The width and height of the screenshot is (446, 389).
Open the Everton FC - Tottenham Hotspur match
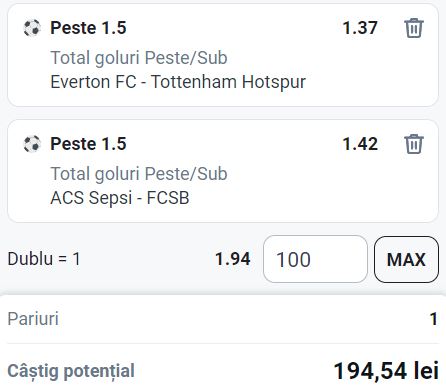(178, 82)
